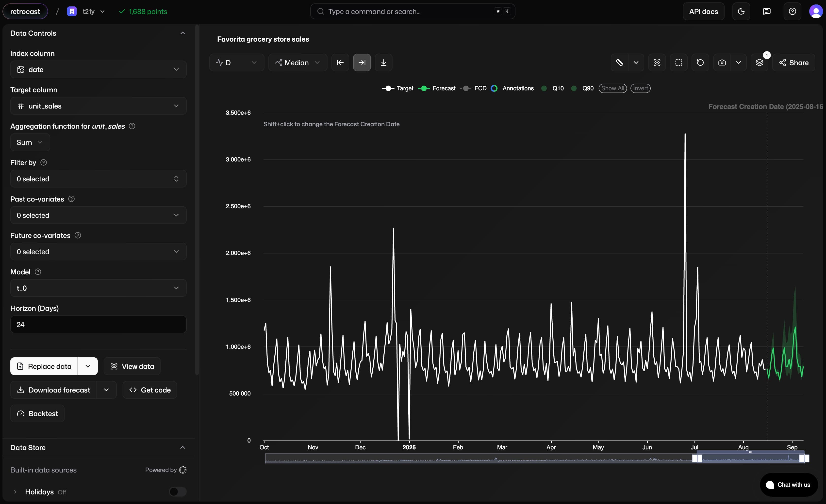Click the 1,688 points indicator
The image size is (826, 504).
(143, 11)
